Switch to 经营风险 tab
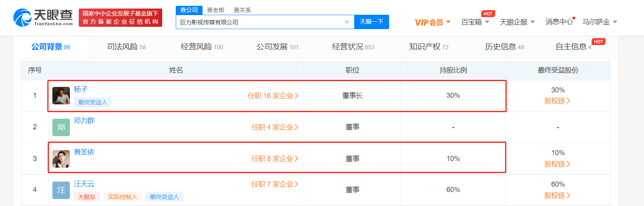This screenshot has height=206, width=644. pyautogui.click(x=202, y=47)
